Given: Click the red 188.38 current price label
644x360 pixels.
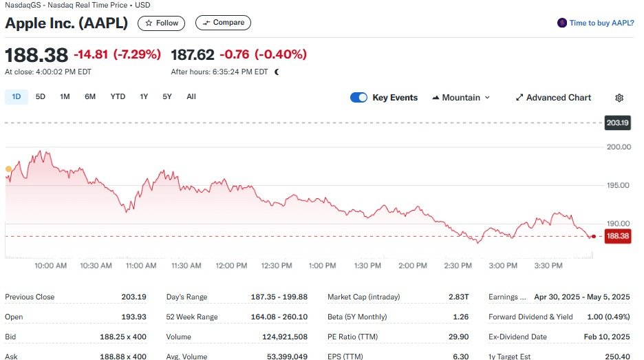Looking at the screenshot, I should pos(617,236).
